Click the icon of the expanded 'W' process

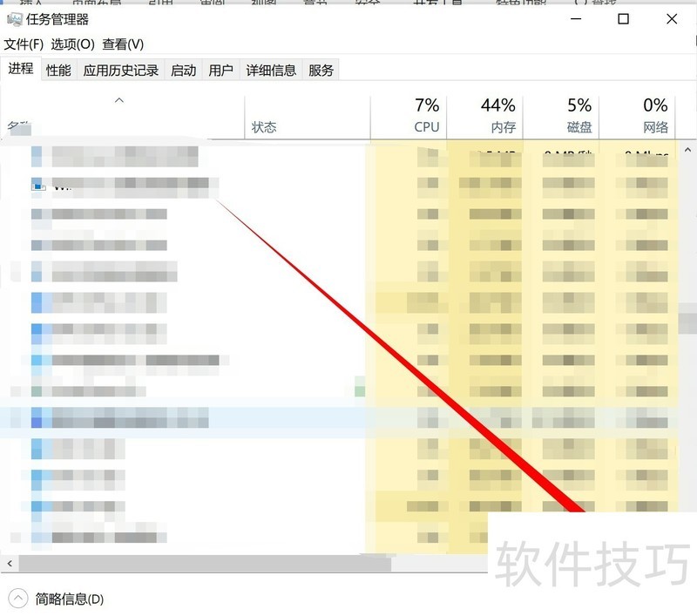tap(37, 185)
